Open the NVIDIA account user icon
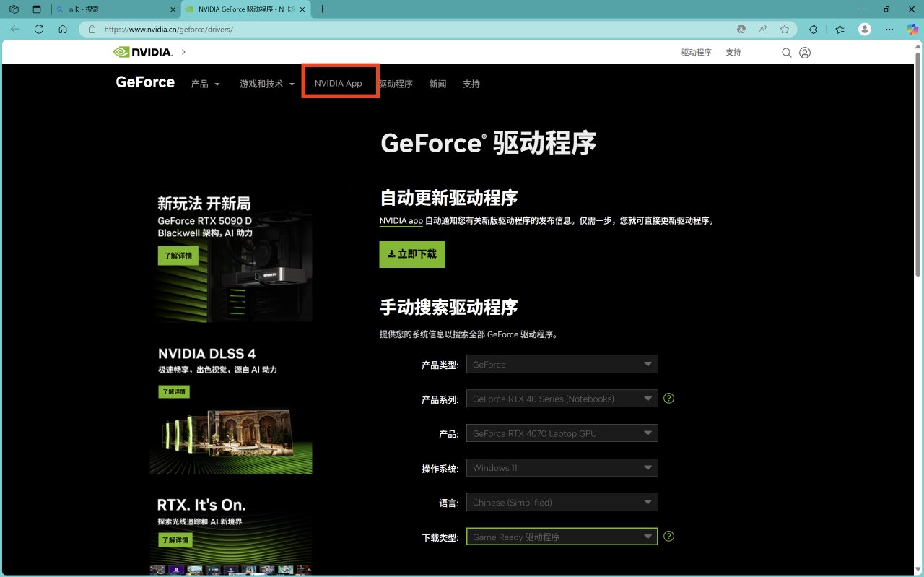924x577 pixels. pos(805,53)
